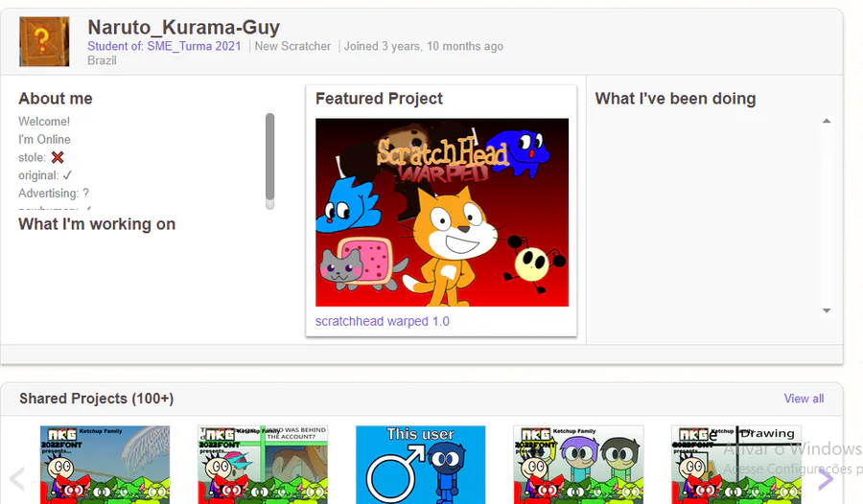Screen dimensions: 863x504
Task: Click the left carousel arrow in Shared Projects
Action: (x=17, y=478)
